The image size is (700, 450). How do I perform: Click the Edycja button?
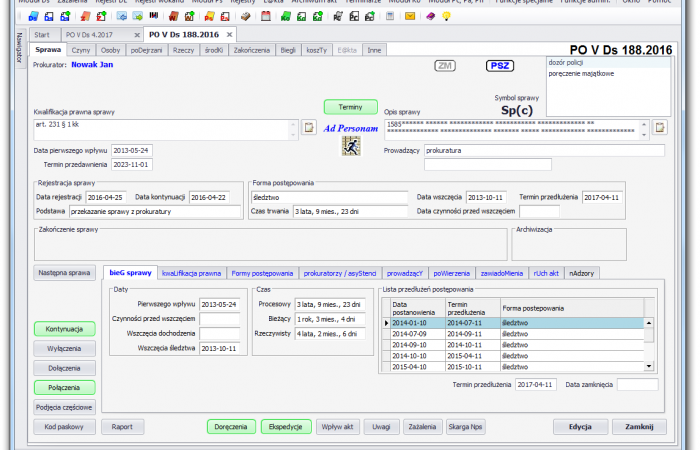[x=580, y=427]
